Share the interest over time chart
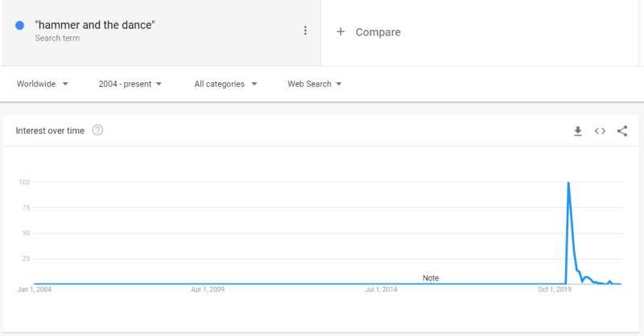The width and height of the screenshot is (644, 336). 622,131
